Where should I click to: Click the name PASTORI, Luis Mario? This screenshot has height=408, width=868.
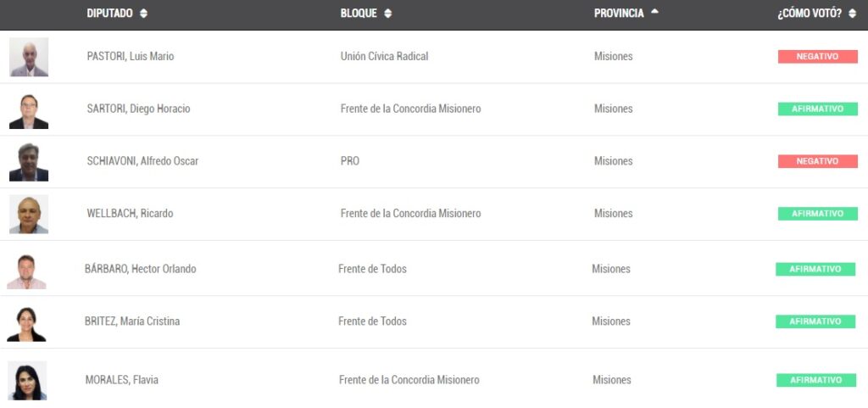[x=131, y=57]
